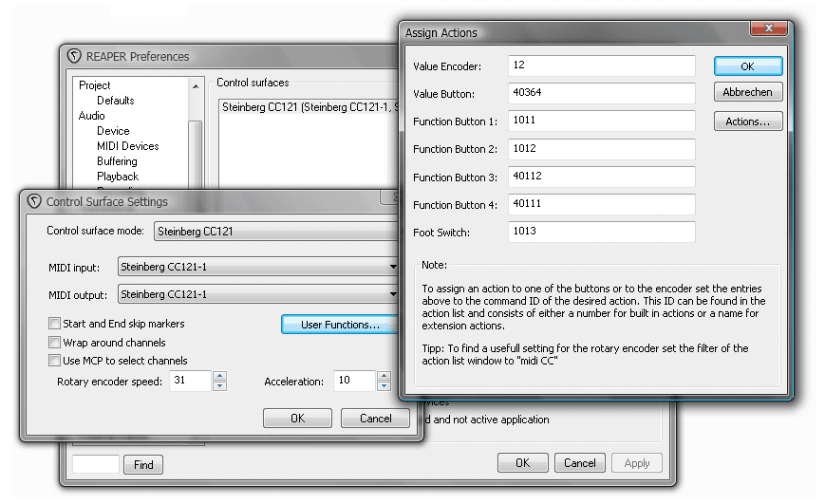Select Steinberg CC121 entry in Control surfaces list
This screenshot has width=825, height=504.
(x=309, y=107)
